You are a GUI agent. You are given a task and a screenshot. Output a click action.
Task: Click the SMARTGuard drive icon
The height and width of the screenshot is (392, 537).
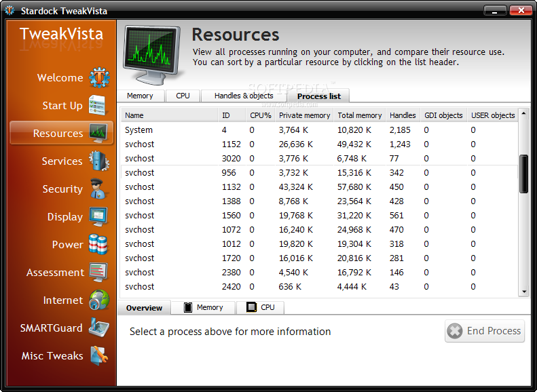(98, 328)
